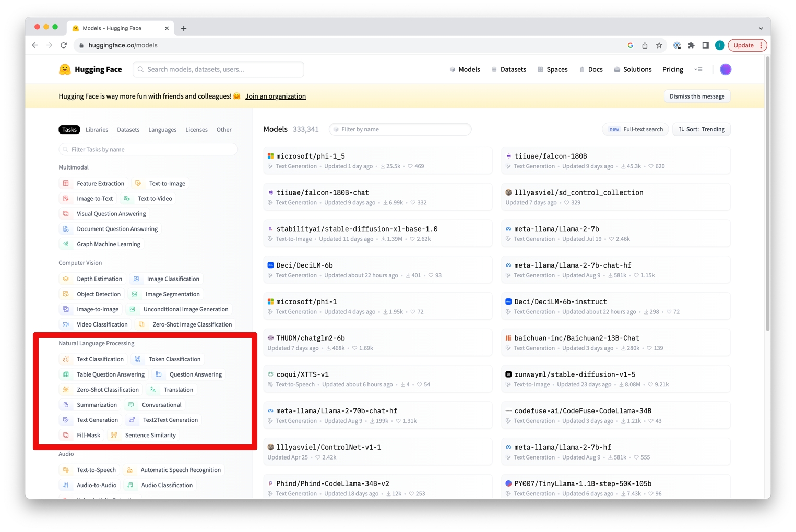The image size is (796, 532).
Task: Click the Hugging Face logo icon
Action: coord(65,69)
